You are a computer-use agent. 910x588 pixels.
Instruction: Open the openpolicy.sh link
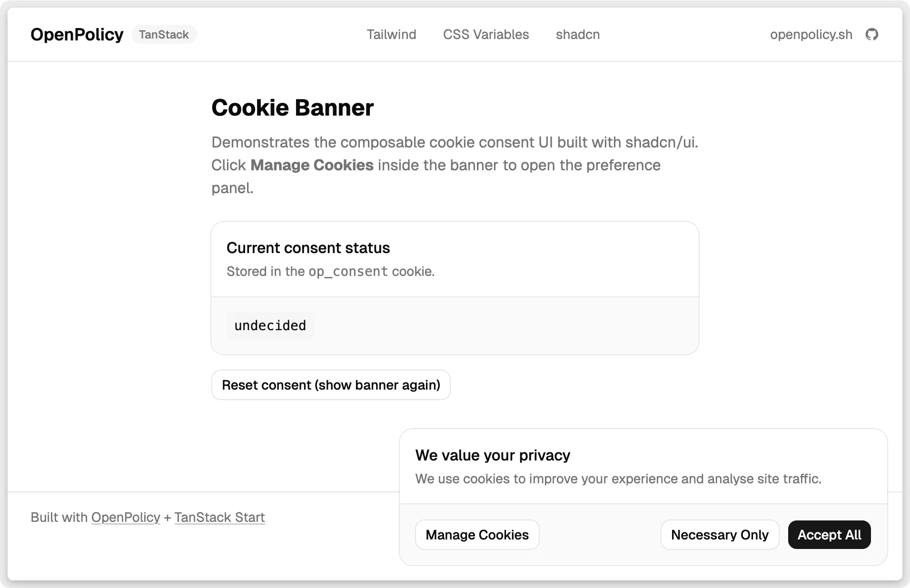coord(811,34)
